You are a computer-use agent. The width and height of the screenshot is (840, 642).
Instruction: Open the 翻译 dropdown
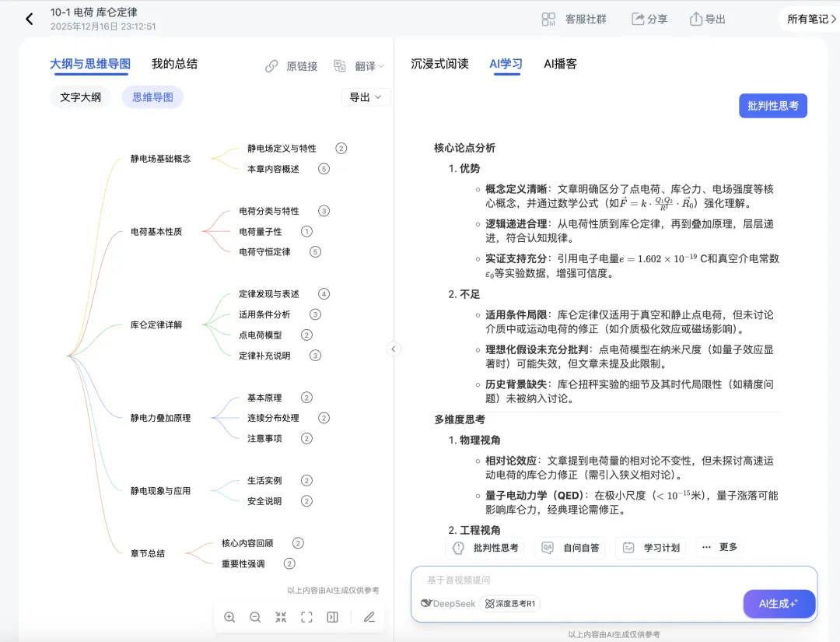[x=359, y=66]
